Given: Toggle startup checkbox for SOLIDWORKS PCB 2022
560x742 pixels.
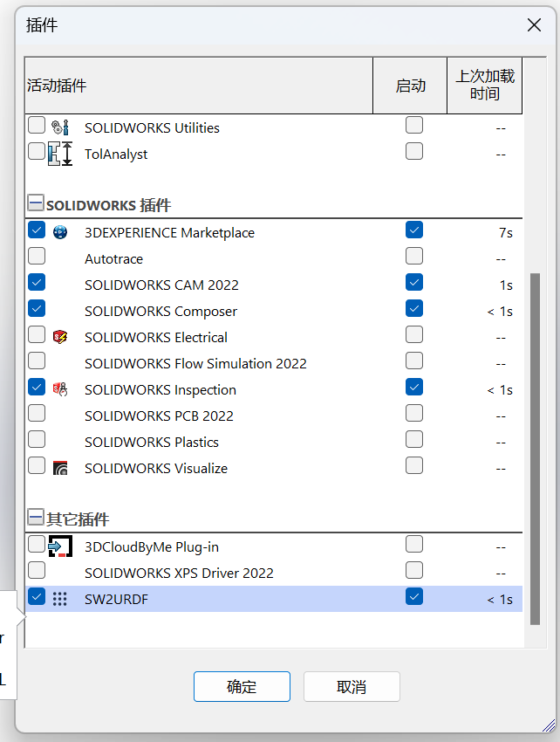Looking at the screenshot, I should click(414, 413).
